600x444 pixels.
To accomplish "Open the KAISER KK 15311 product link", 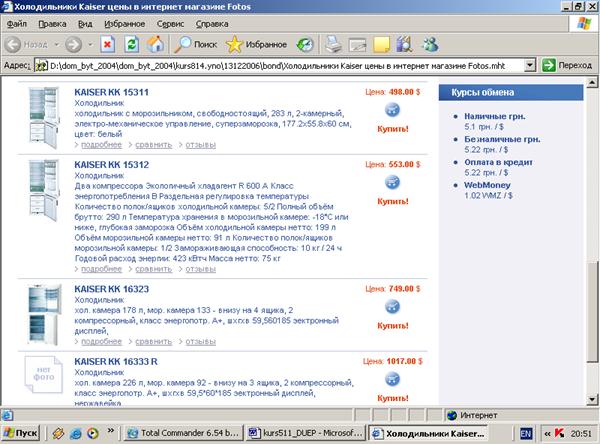I will tap(111, 92).
